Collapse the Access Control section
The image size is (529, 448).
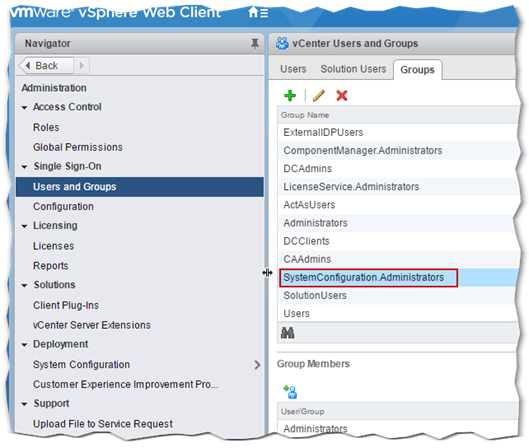coord(24,108)
